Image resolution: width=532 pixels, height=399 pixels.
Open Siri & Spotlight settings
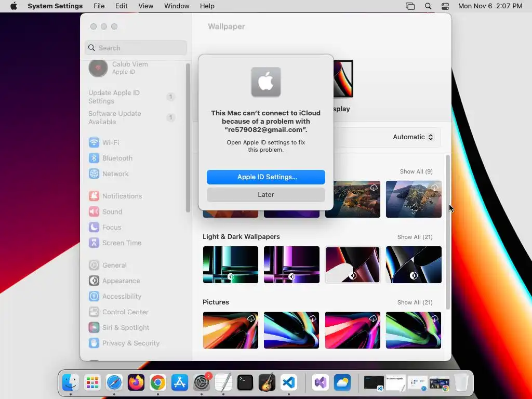click(x=119, y=328)
